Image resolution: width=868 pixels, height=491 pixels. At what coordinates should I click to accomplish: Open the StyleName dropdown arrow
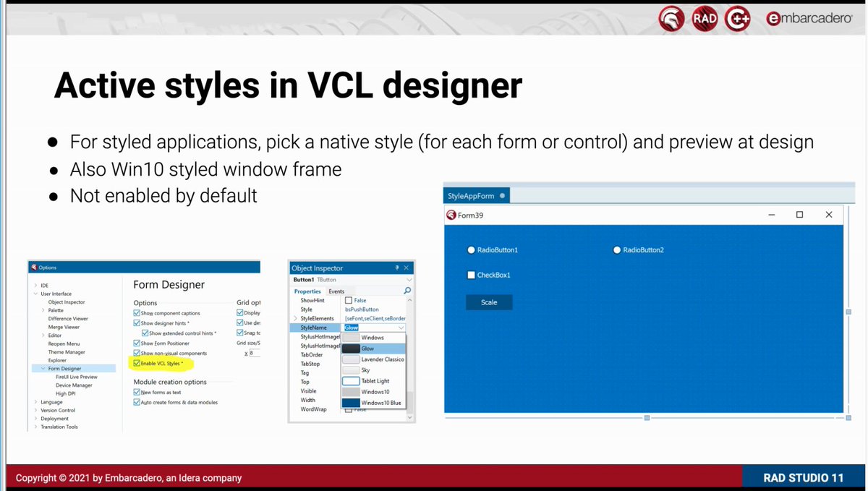point(401,328)
